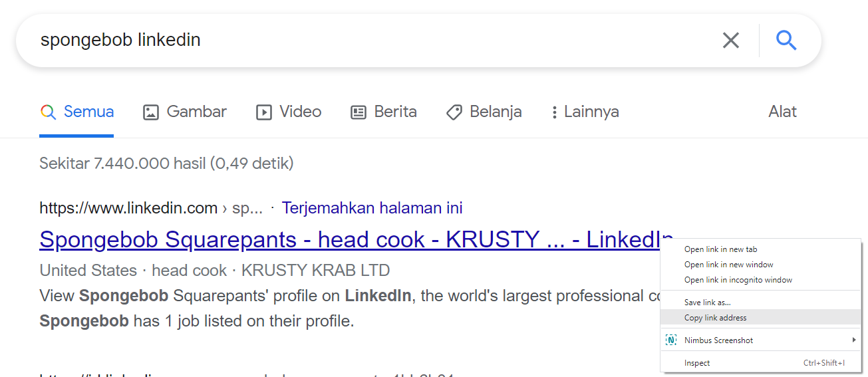868x377 pixels.
Task: Click the Sekitar 7.440.000 hasil text
Action: point(166,163)
